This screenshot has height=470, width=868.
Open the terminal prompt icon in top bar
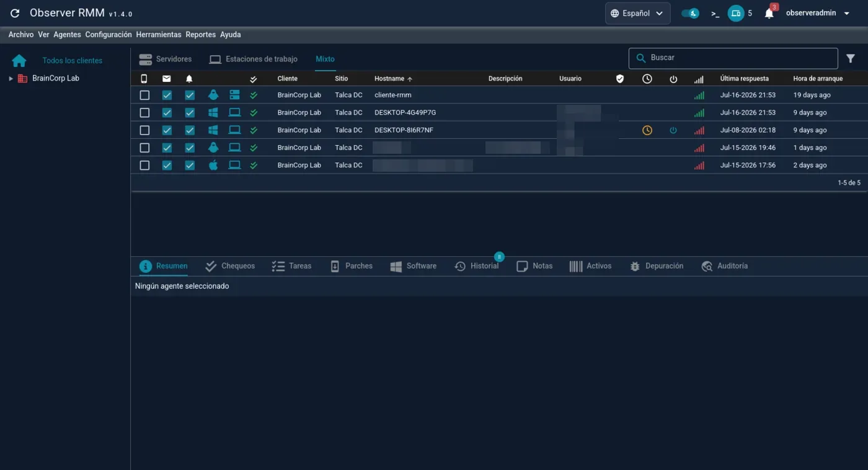pyautogui.click(x=715, y=13)
